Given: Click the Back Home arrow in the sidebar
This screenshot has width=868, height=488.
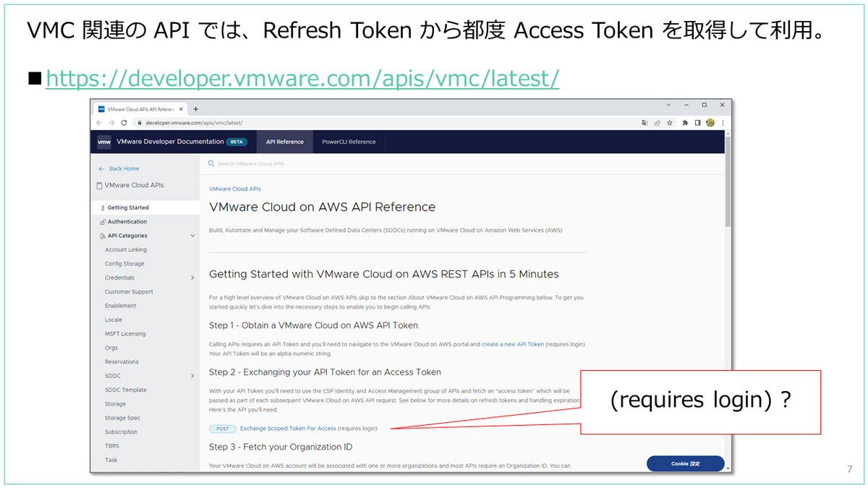Looking at the screenshot, I should [x=101, y=168].
